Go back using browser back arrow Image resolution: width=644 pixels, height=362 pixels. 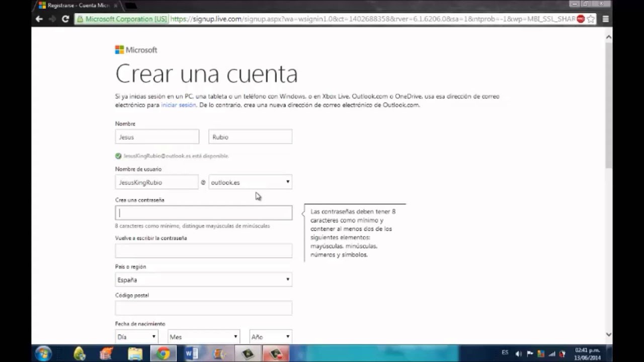click(x=39, y=19)
